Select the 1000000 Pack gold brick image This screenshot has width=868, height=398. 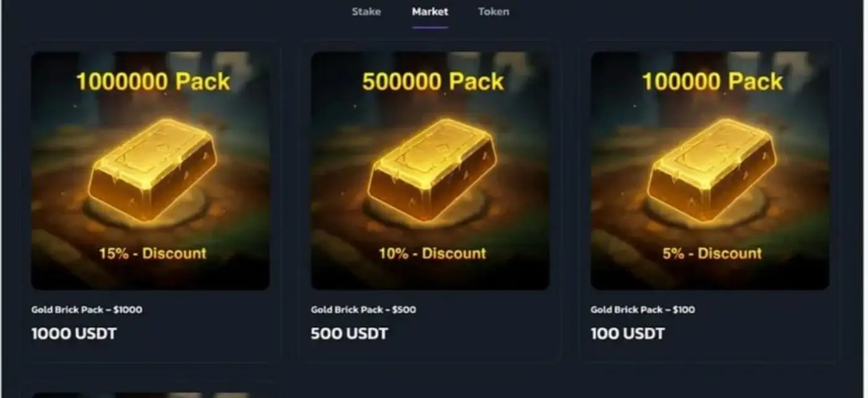151,170
